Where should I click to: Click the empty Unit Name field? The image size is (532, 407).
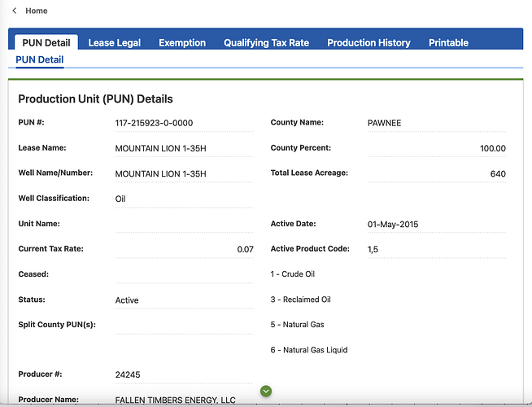(184, 225)
